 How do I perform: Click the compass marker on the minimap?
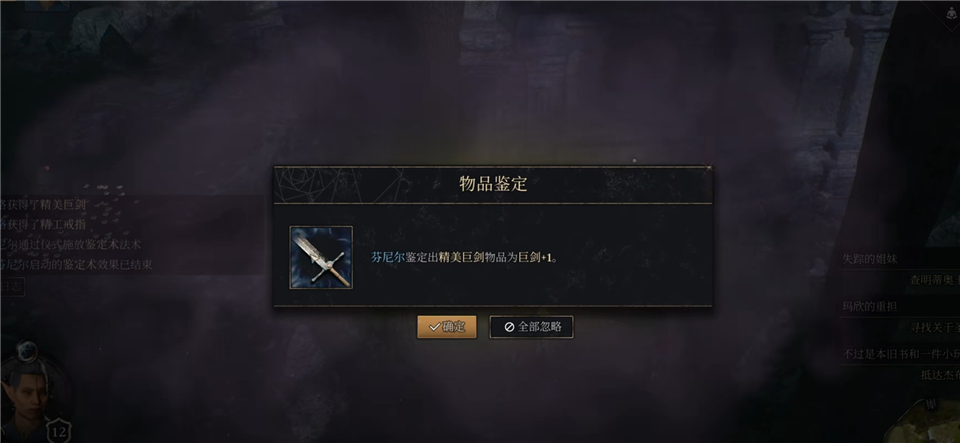[931, 404]
